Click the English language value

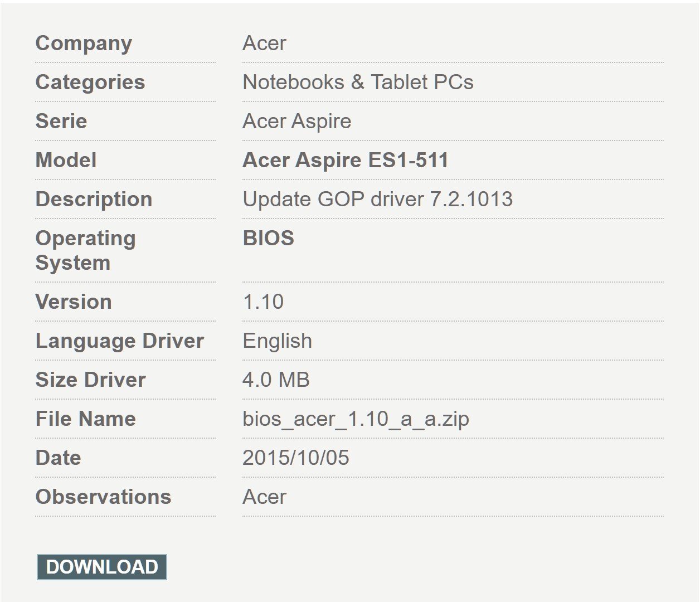click(x=278, y=341)
